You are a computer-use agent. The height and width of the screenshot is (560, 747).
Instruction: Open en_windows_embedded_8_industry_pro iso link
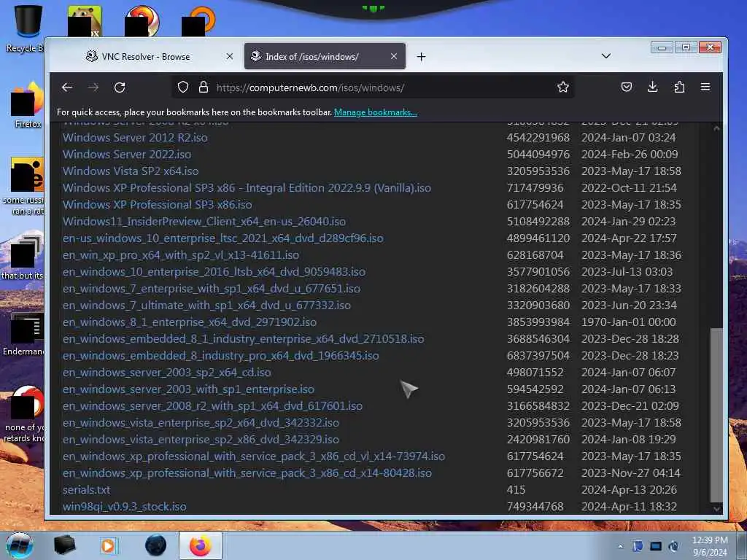point(220,356)
